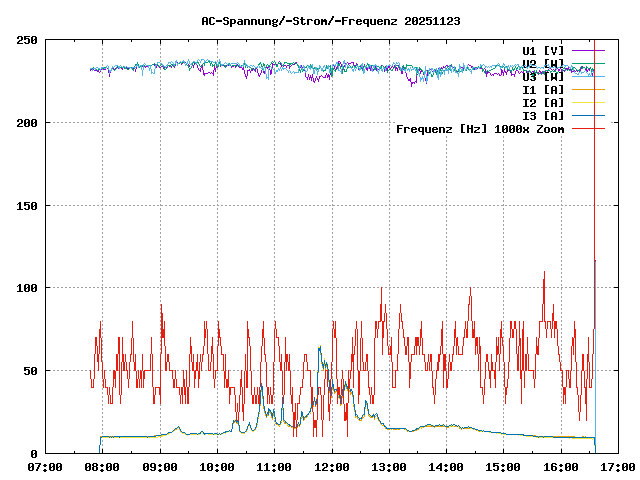Click the 50 y-axis tick label
Screen dimensions: 640x480
coord(30,371)
